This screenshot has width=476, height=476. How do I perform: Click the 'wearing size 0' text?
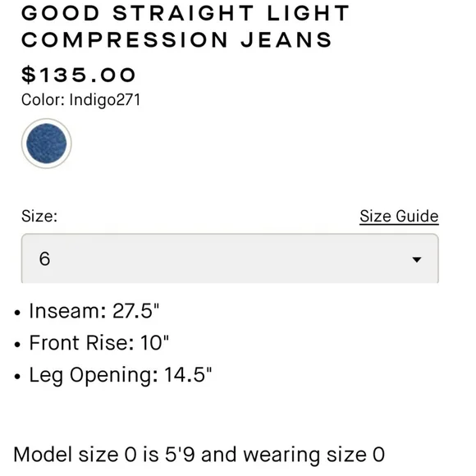click(314, 455)
